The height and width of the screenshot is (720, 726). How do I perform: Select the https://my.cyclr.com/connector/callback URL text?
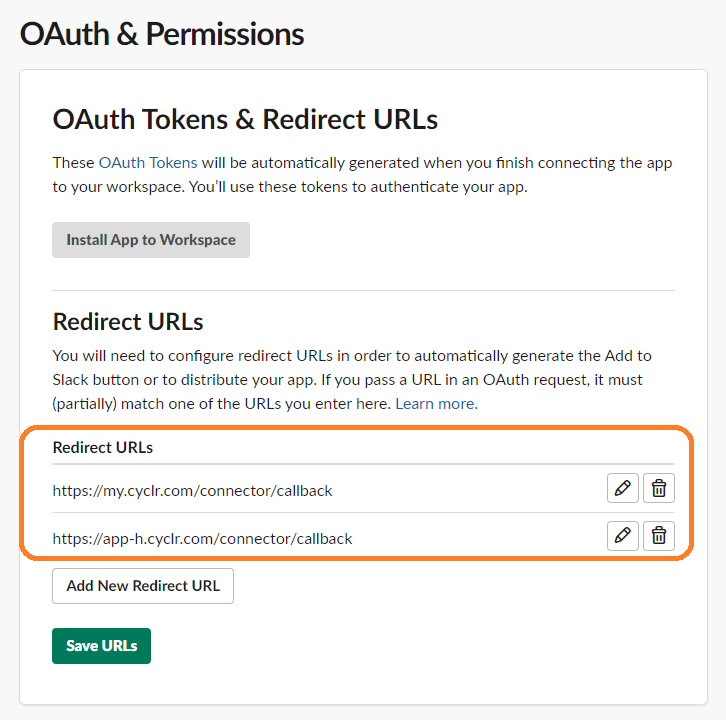pos(193,491)
